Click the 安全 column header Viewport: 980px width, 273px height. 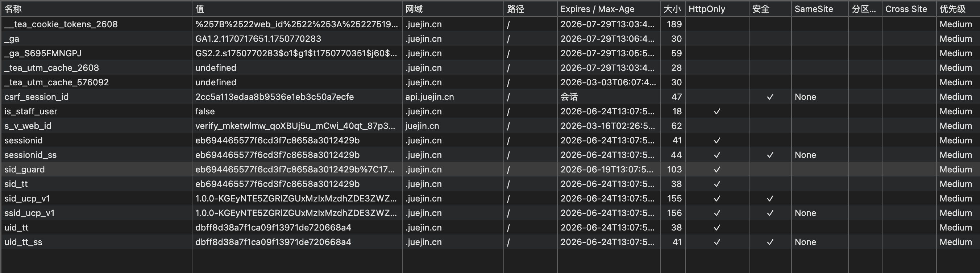[x=770, y=9]
